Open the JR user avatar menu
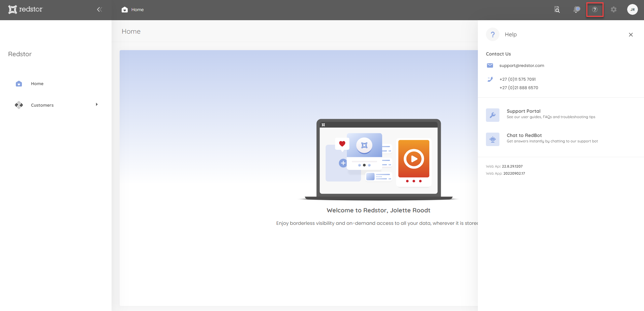 [x=633, y=9]
